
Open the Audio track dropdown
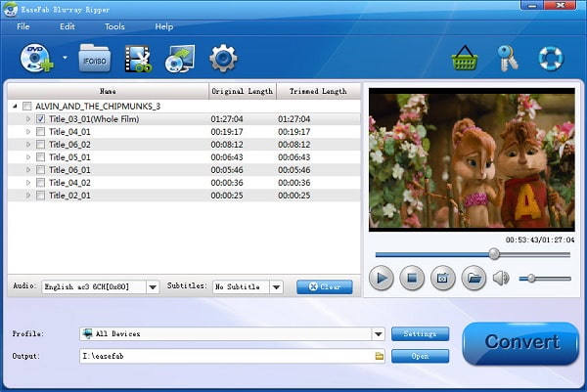pos(153,287)
